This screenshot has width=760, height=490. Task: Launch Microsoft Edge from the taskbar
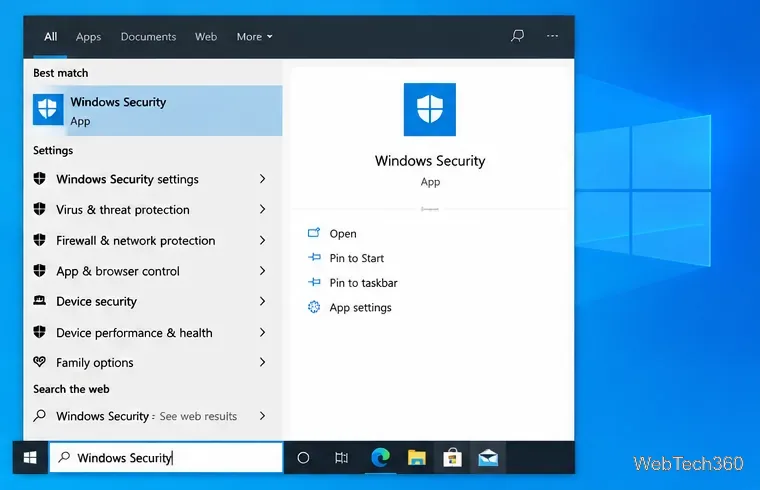tap(380, 458)
